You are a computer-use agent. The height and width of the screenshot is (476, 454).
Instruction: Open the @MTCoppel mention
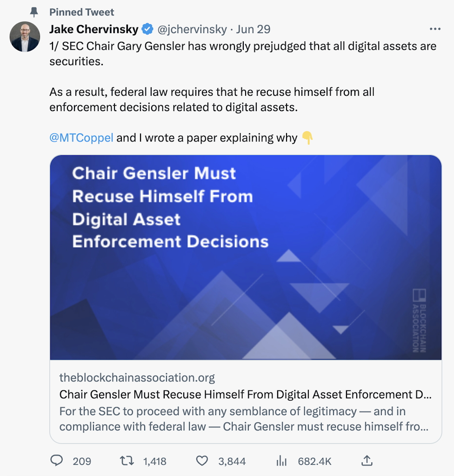click(x=81, y=138)
